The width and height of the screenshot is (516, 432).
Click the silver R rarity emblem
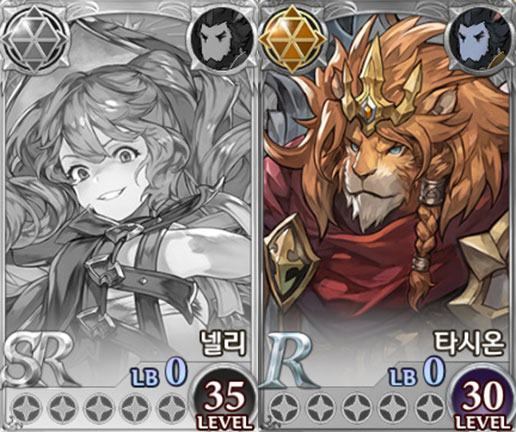tap(289, 361)
